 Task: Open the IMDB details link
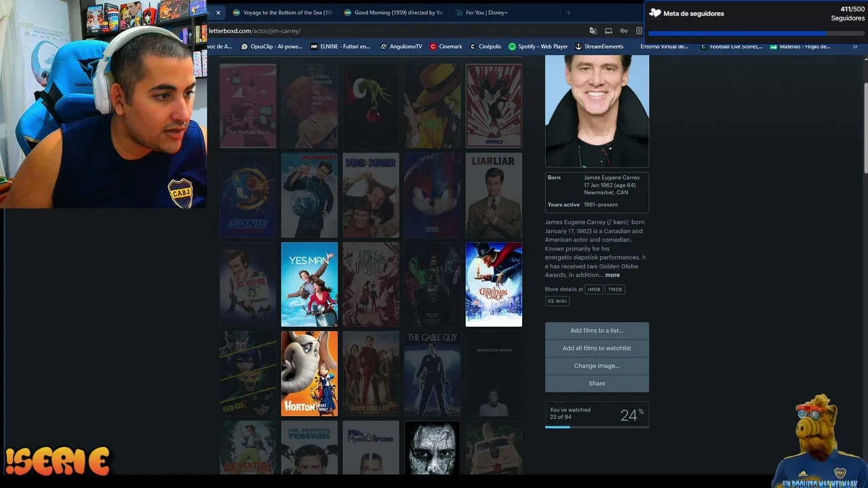point(594,289)
